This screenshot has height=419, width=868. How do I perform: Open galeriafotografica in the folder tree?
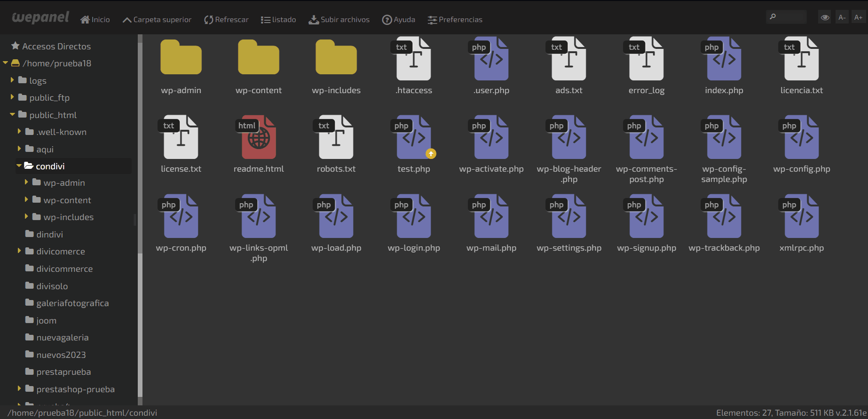[72, 303]
